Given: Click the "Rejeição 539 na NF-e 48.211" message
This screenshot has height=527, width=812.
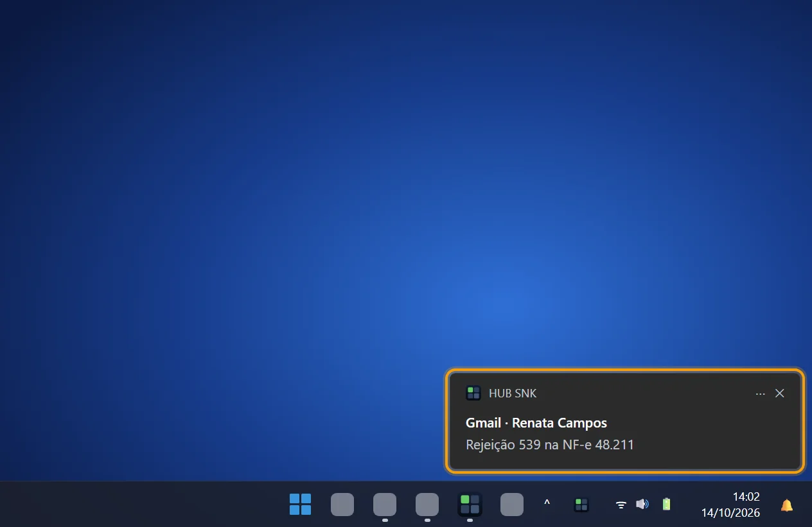Looking at the screenshot, I should tap(550, 444).
